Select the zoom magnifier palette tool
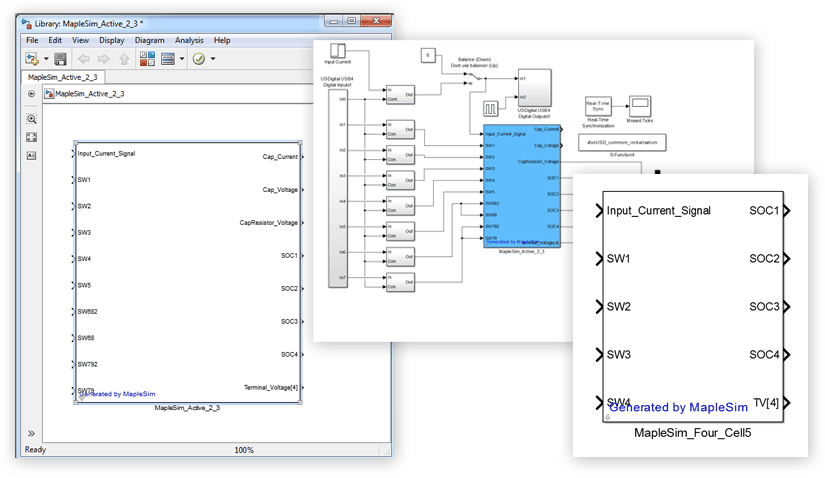Viewport: 825px width, 478px height. tap(31, 117)
